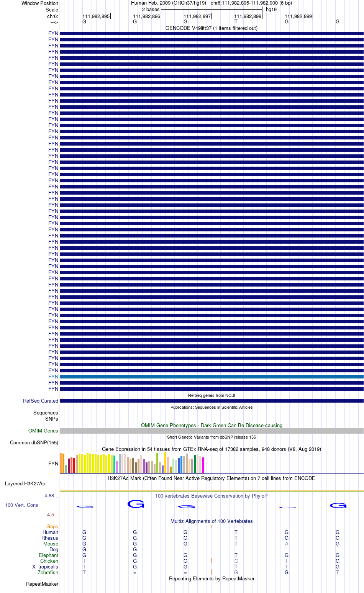
Task: Click Short Genetic Variants from dbSNP title
Action: pyautogui.click(x=212, y=437)
